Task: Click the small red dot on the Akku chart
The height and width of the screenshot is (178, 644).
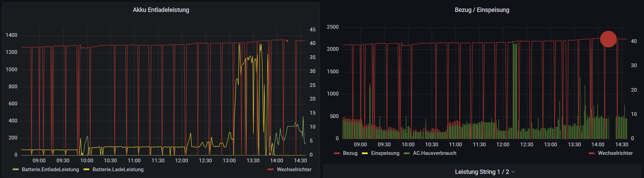Action: (287, 41)
